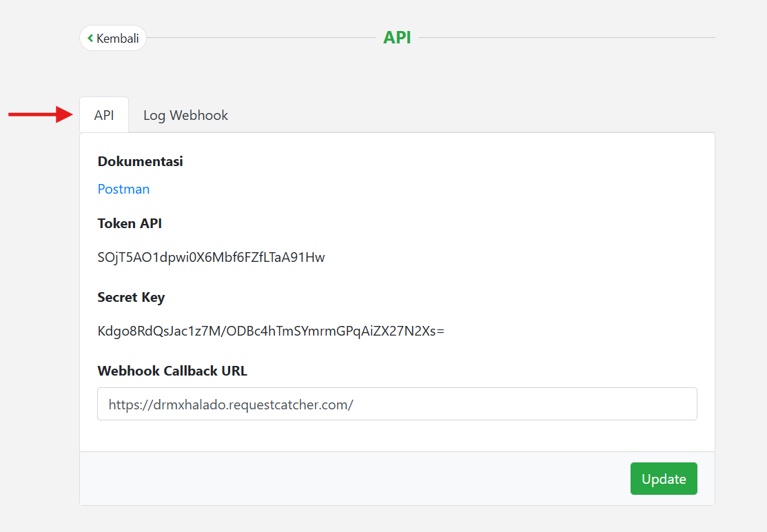Click the Token API label
Image resolution: width=767 pixels, height=532 pixels.
pyautogui.click(x=130, y=223)
